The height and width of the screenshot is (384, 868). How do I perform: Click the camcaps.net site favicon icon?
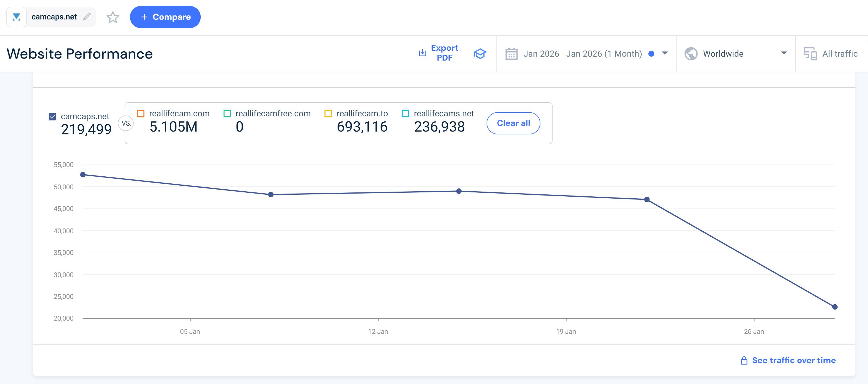click(x=16, y=17)
